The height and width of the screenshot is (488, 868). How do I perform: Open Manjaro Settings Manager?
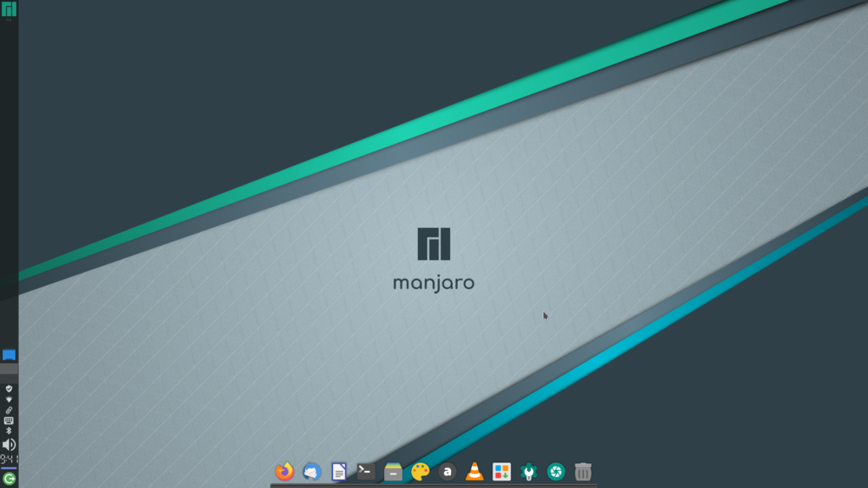tap(528, 472)
